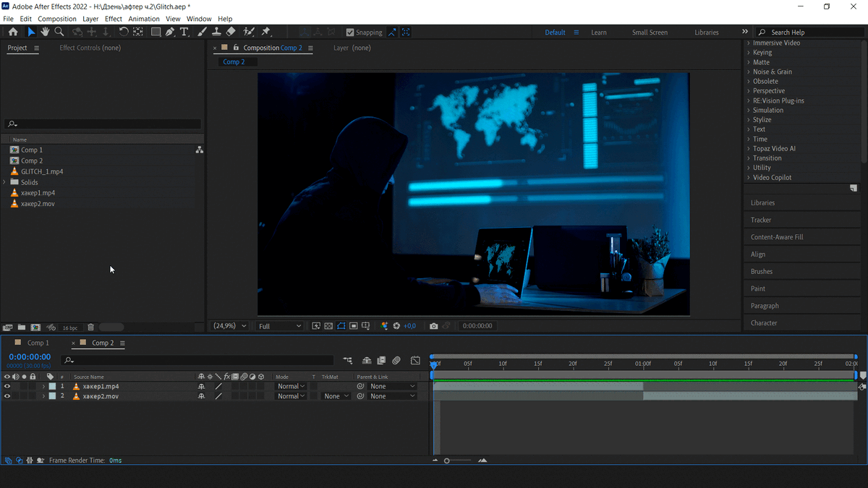Toggle the Snapping checkbox
Image resolution: width=868 pixels, height=488 pixels.
click(x=350, y=32)
